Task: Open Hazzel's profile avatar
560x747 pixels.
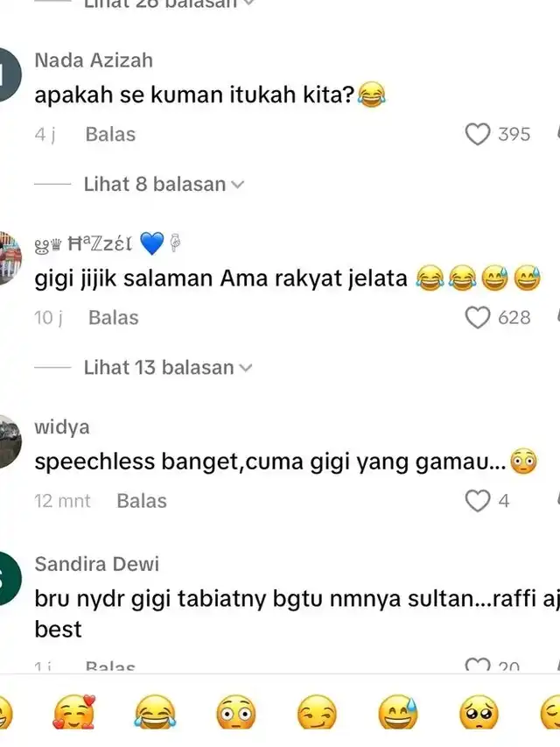Action: 10,257
